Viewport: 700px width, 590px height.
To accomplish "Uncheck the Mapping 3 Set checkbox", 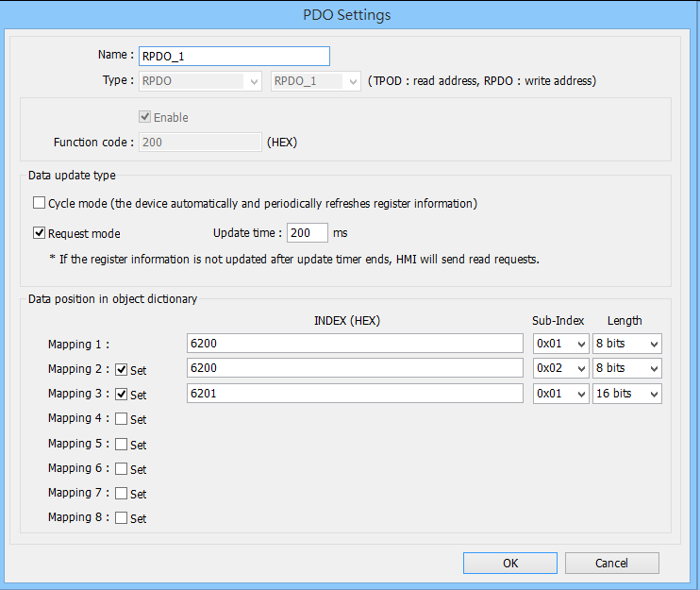I will [121, 394].
